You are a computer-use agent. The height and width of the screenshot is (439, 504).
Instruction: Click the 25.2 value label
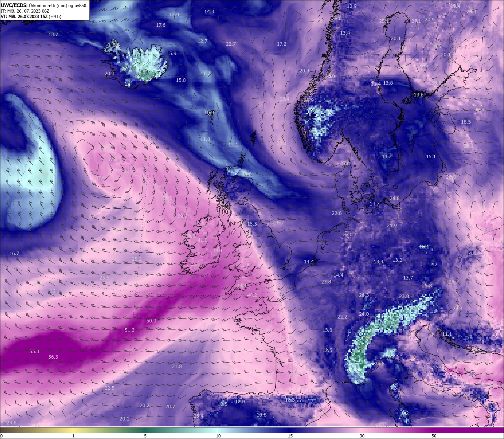pyautogui.click(x=137, y=259)
